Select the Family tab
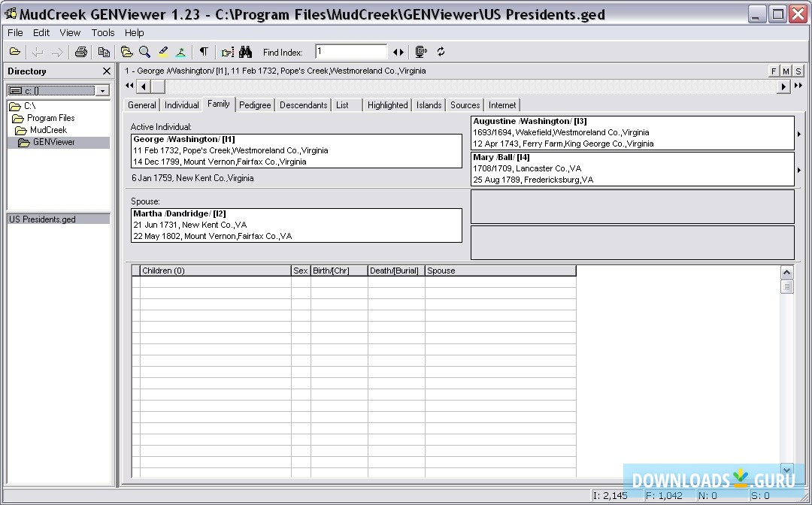Screen dimensions: 812x505 tap(219, 104)
